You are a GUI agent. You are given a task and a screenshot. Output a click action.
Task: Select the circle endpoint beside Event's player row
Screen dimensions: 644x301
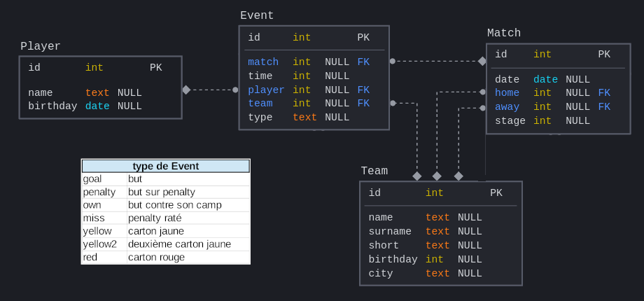coord(235,90)
